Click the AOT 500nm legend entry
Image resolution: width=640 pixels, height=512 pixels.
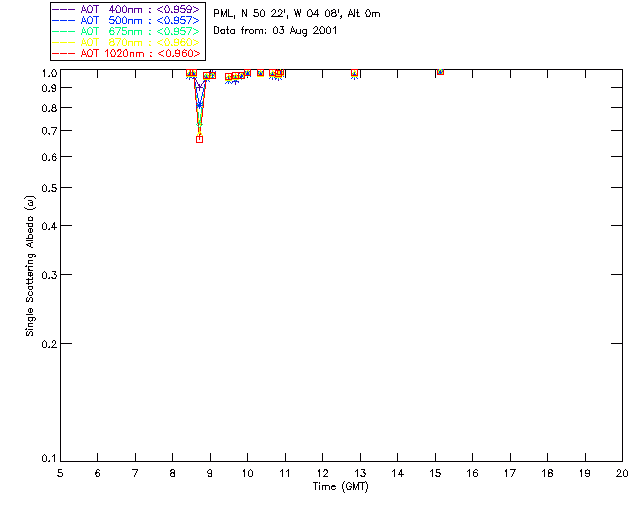coord(126,20)
